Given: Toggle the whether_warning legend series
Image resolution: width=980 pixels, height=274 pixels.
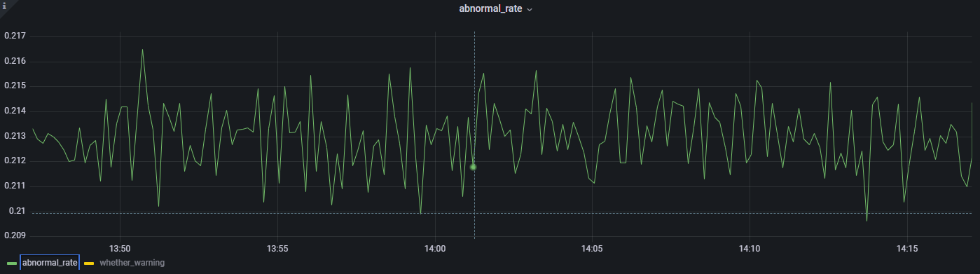Looking at the screenshot, I should tap(132, 263).
